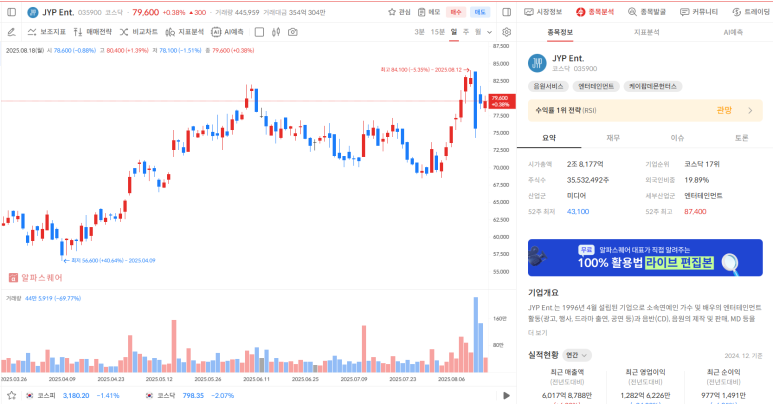This screenshot has height=404, width=773.
Task: Open the 100% 활용법 banner
Action: tap(645, 257)
